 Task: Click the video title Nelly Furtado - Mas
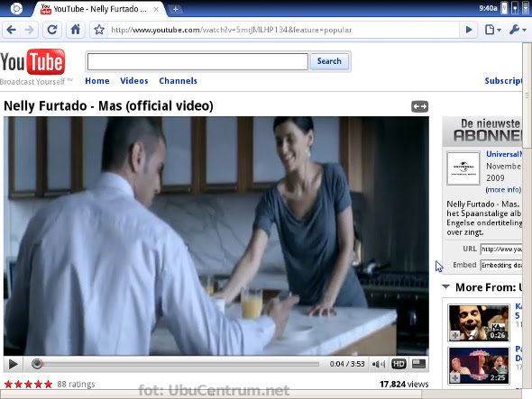(108, 105)
